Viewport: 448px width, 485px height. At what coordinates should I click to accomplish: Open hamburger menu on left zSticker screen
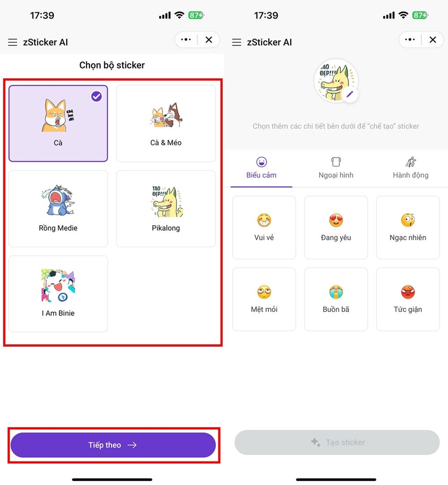pos(13,42)
